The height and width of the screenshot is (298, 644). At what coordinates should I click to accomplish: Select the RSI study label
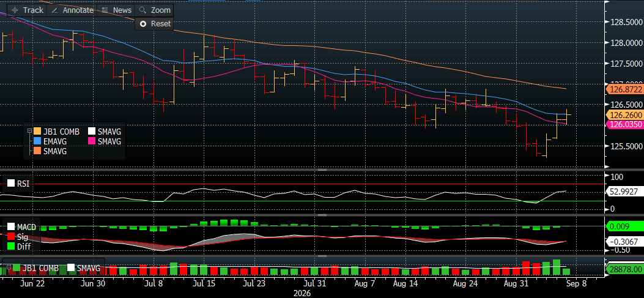pyautogui.click(x=23, y=184)
